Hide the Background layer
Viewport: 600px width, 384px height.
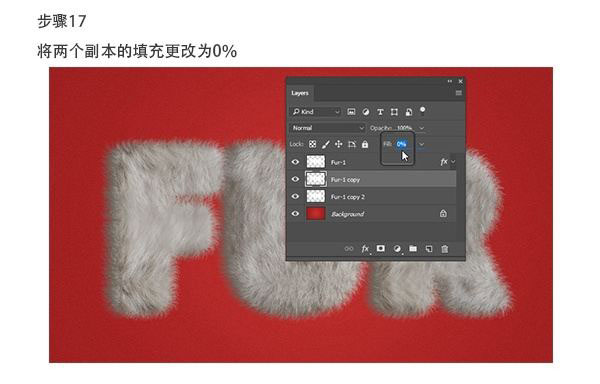(x=295, y=213)
